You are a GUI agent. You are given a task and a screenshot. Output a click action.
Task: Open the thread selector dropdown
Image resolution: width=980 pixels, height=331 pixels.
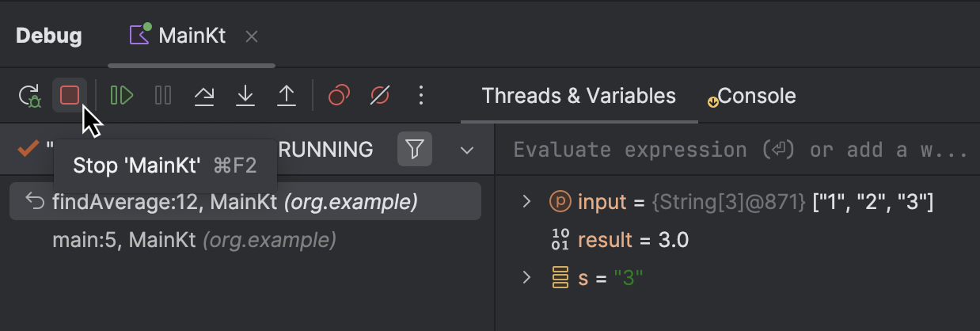click(x=467, y=150)
